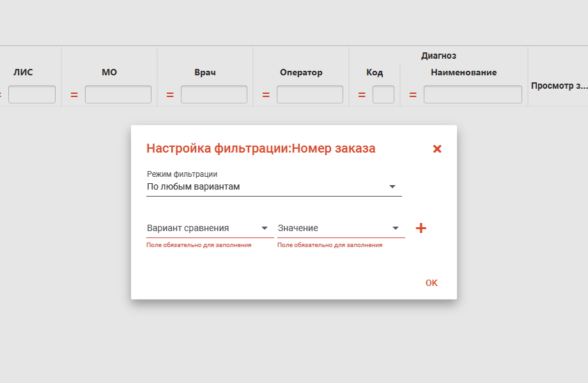Screen dimensions: 588x383
Task: Click the 'Код' column header
Action: [375, 72]
